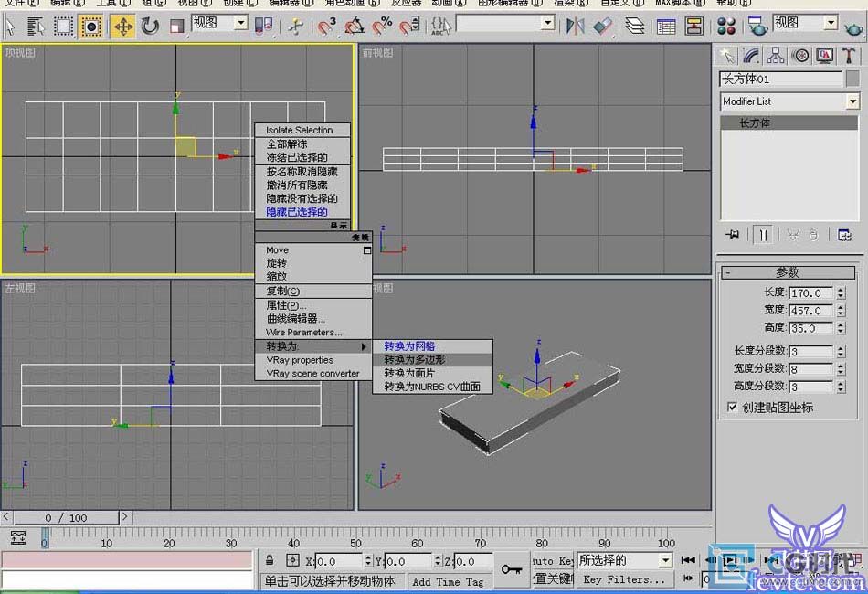The image size is (868, 594).
Task: Choose 转换为多边形 in the submenu
Action: (x=432, y=360)
